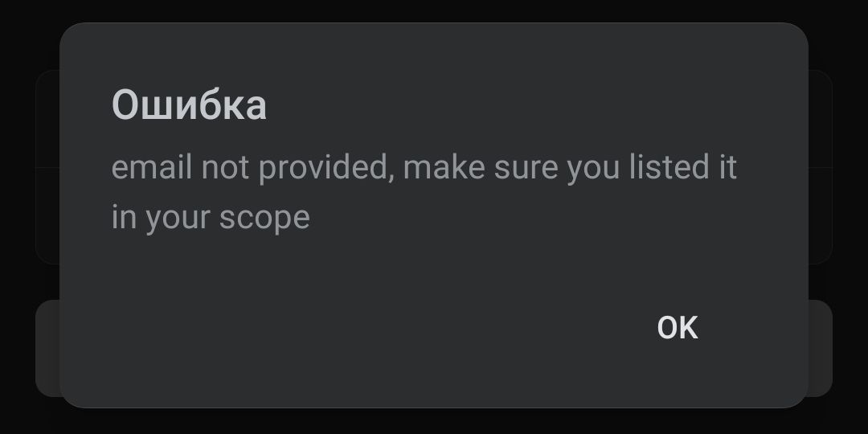Click "make sure you listed it" text
Screen dimensions: 868x434
click(x=570, y=168)
